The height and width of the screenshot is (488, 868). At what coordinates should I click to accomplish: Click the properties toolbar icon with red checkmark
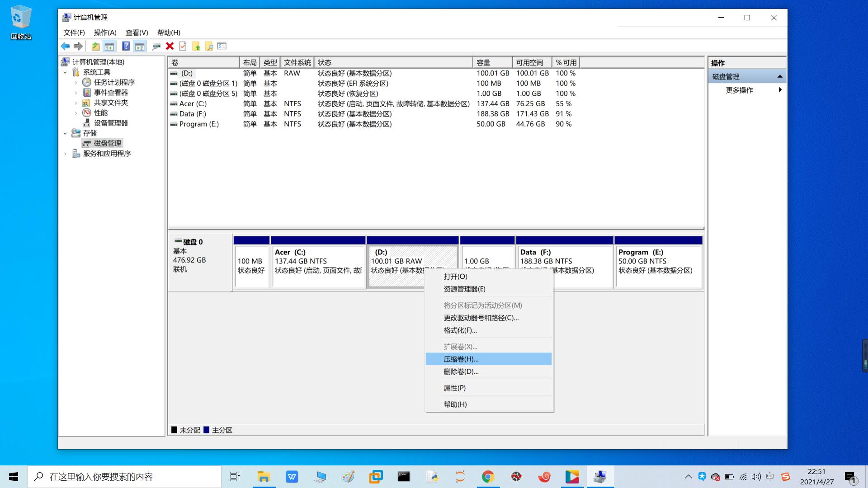click(x=183, y=46)
